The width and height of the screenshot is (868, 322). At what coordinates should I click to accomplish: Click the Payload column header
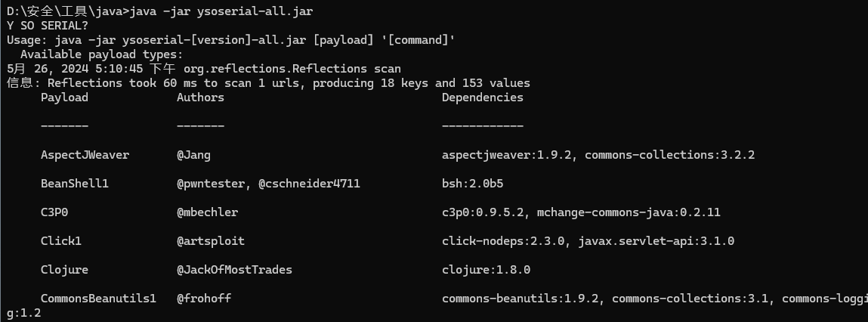pos(64,98)
